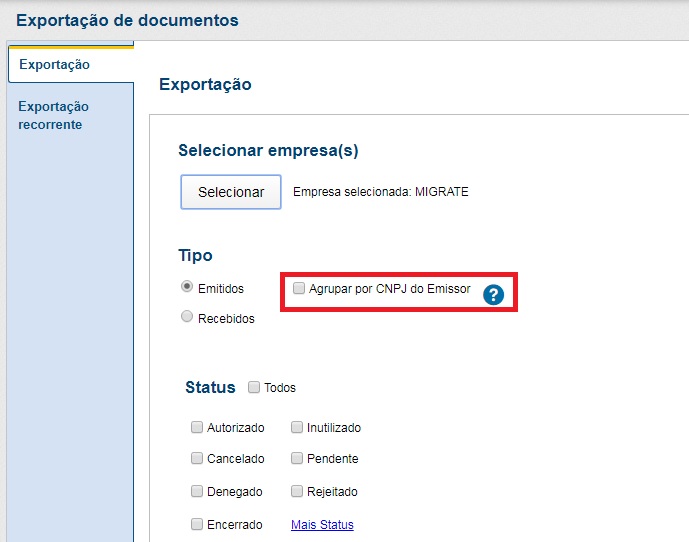
Task: Mark the Encerrado checkbox
Action: click(197, 524)
